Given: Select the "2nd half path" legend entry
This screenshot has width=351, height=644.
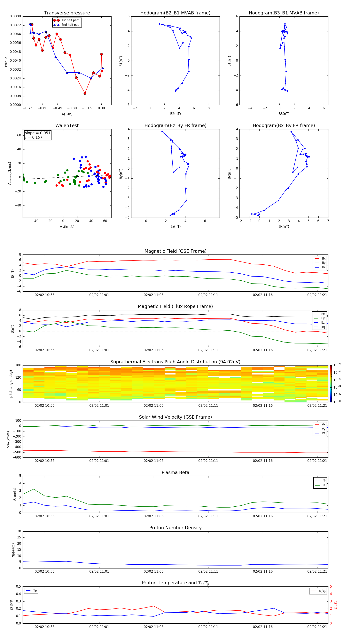Looking at the screenshot, I should (67, 25).
